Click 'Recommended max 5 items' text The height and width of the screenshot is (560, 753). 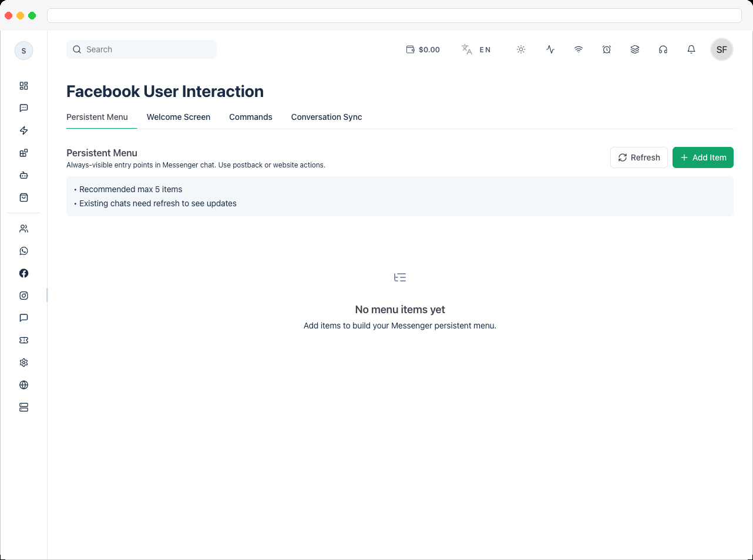pyautogui.click(x=131, y=189)
